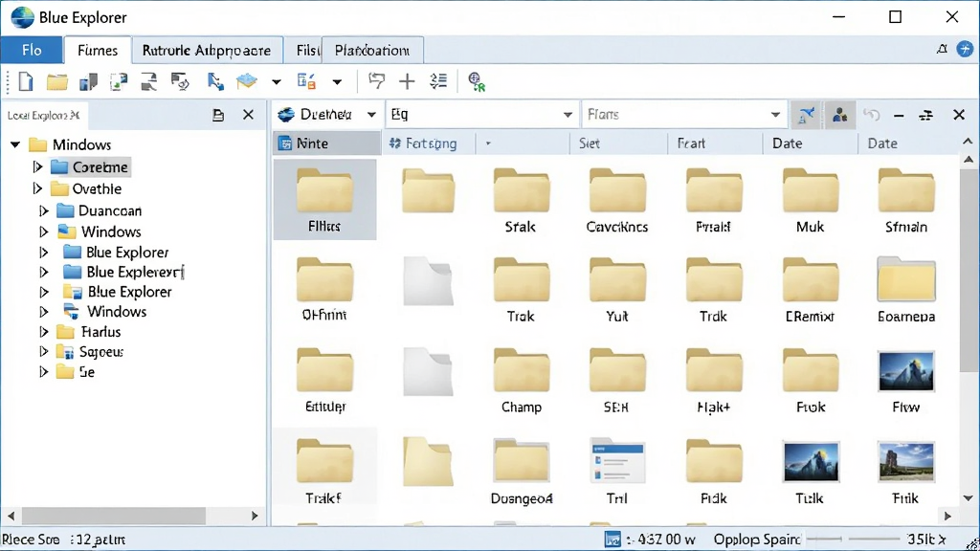Image resolution: width=980 pixels, height=551 pixels.
Task: Select the Muk folder
Action: click(x=810, y=201)
